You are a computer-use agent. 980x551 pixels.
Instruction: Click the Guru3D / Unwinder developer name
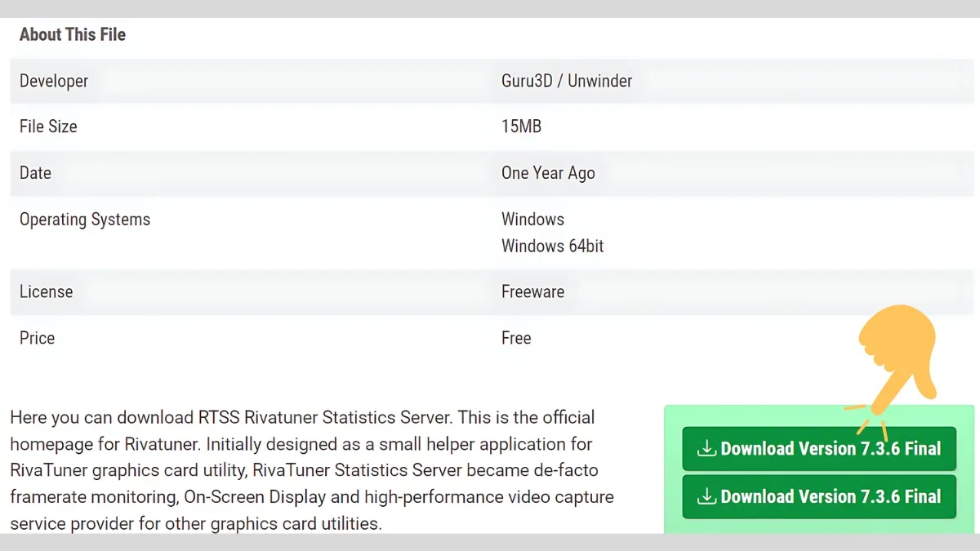(567, 81)
